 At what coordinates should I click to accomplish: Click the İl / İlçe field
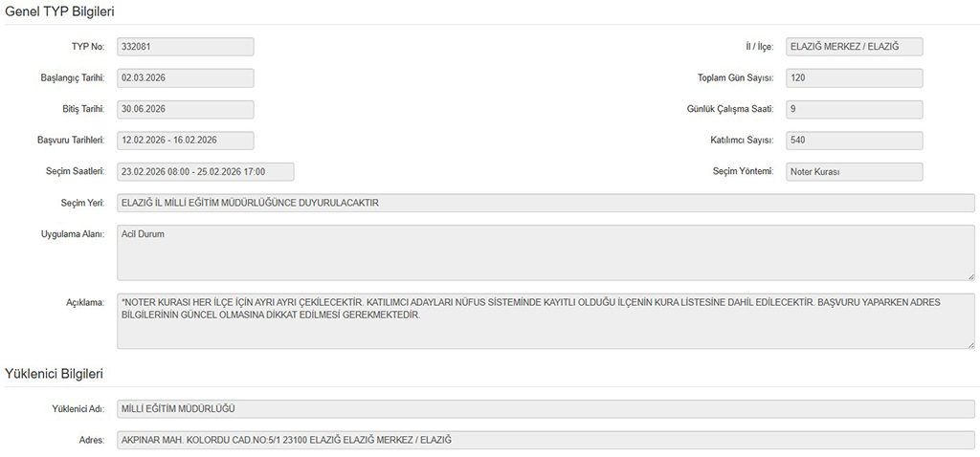pyautogui.click(x=854, y=47)
